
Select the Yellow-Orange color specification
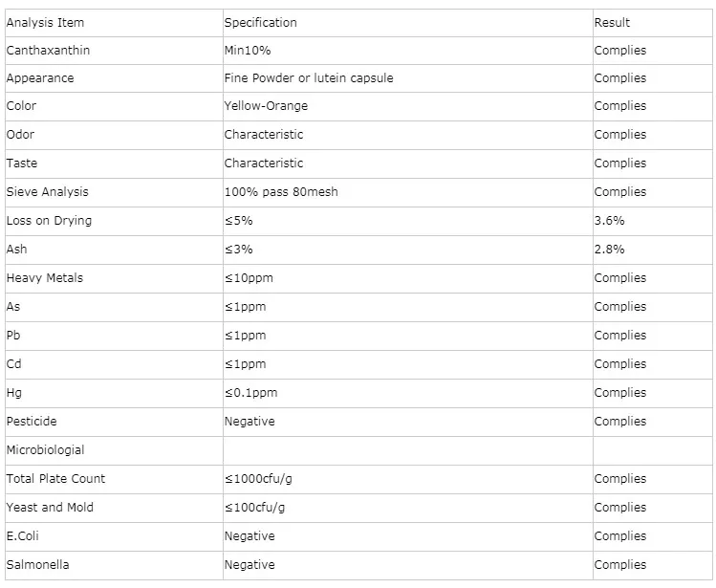pos(266,106)
